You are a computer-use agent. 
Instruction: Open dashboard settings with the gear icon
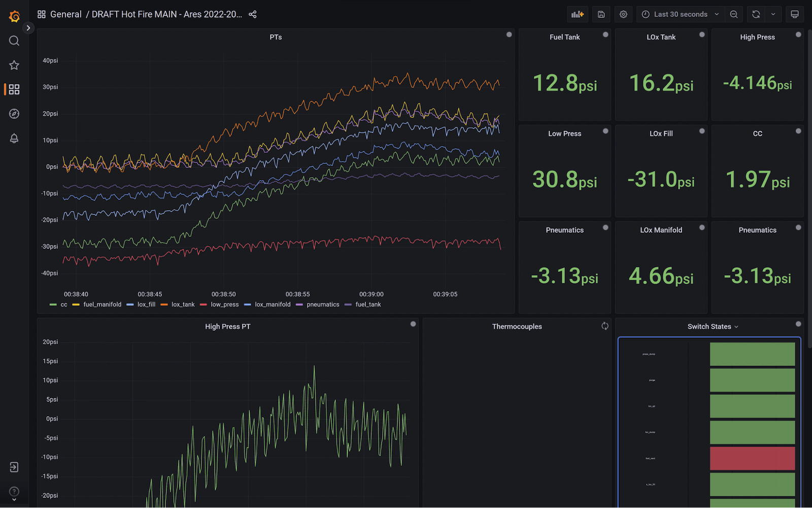[x=623, y=14]
